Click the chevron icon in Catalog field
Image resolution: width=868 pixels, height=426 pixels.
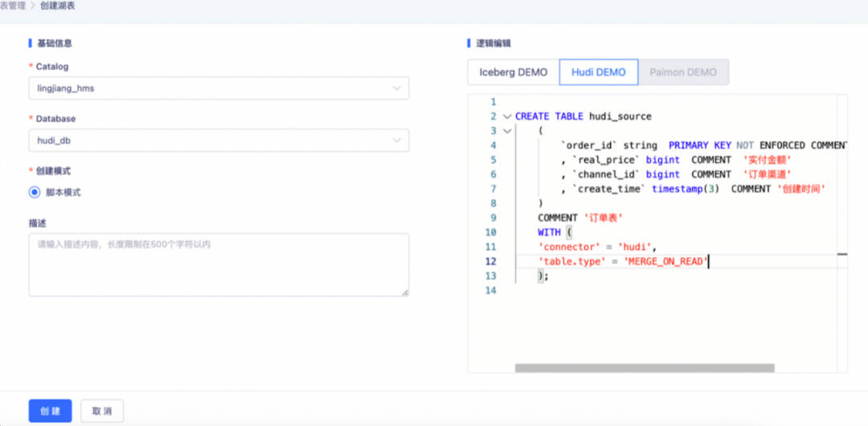397,88
